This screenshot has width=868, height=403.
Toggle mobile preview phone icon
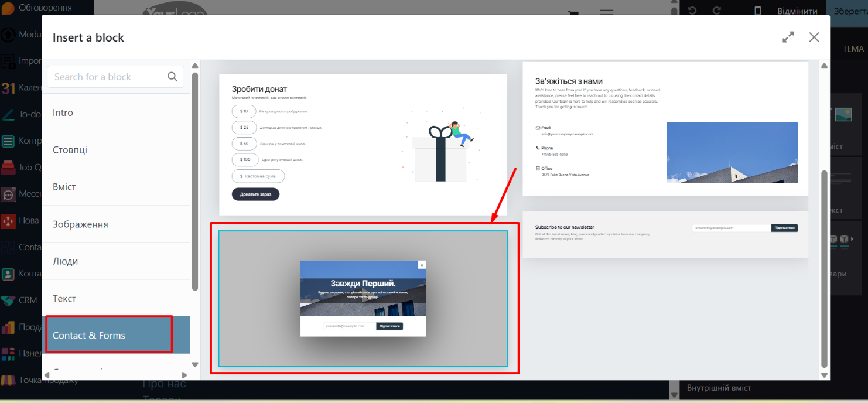pyautogui.click(x=757, y=11)
